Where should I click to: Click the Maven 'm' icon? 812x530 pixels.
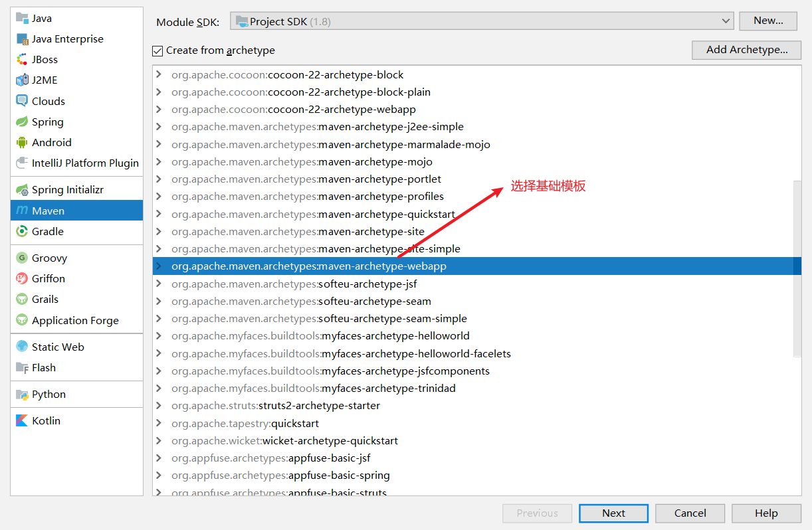(22, 211)
